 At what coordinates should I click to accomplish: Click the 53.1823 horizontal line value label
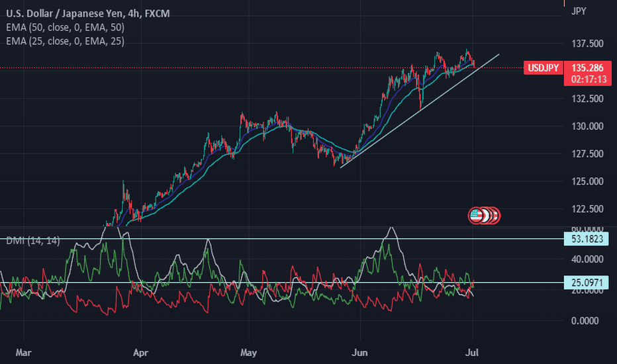coord(587,239)
